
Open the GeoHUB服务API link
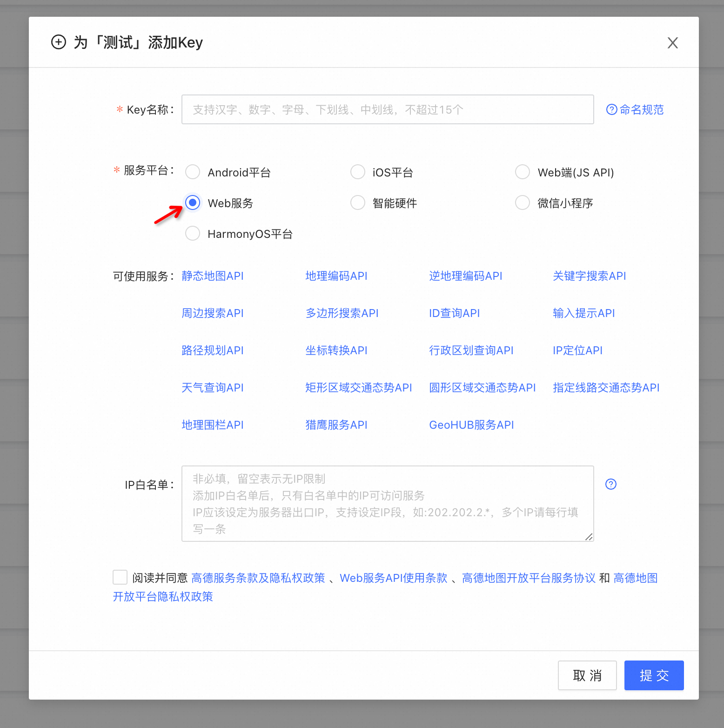pyautogui.click(x=471, y=425)
